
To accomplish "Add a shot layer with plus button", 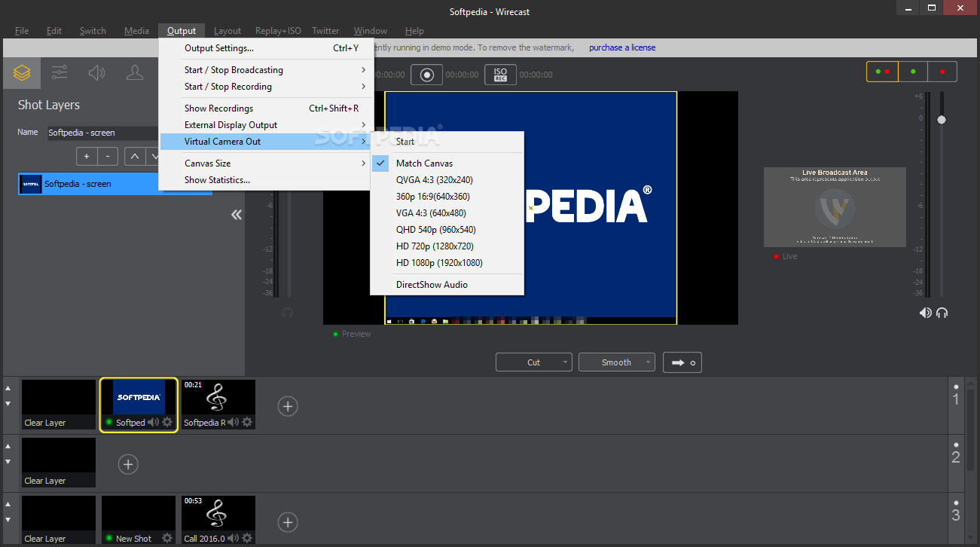I will point(87,157).
